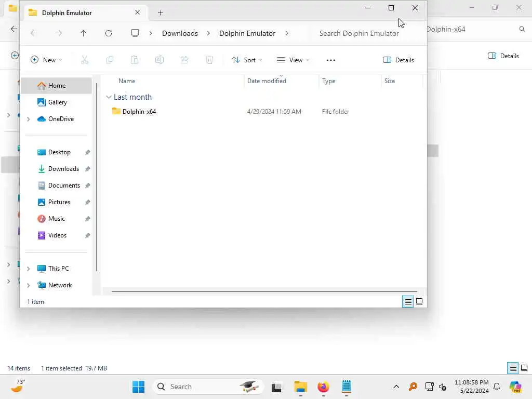Go back using the Back arrow

pyautogui.click(x=34, y=33)
